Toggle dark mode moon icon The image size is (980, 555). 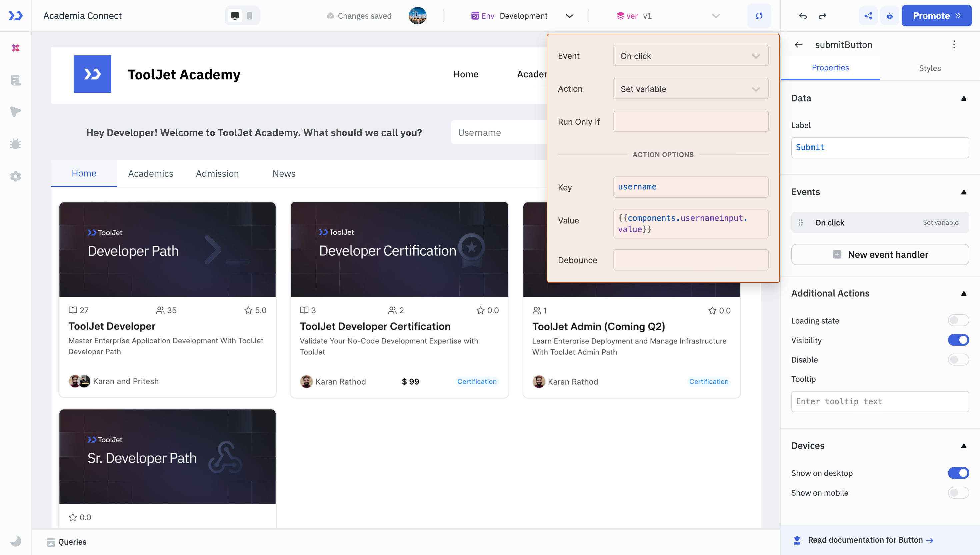click(16, 541)
